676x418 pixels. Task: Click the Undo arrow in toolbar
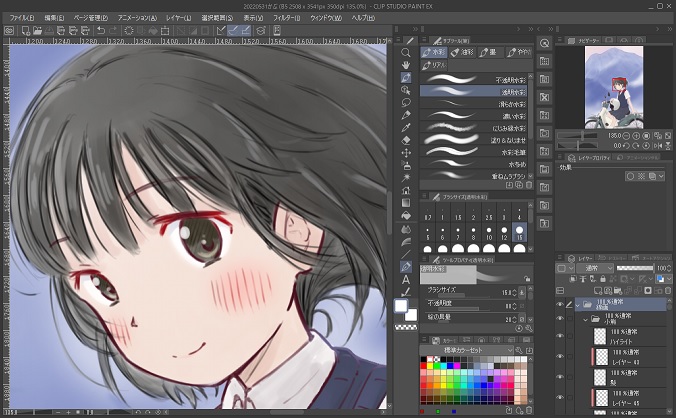click(101, 31)
